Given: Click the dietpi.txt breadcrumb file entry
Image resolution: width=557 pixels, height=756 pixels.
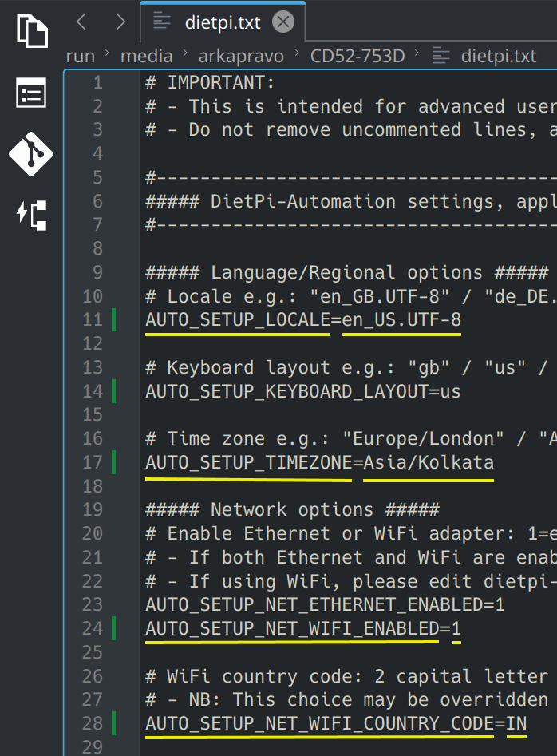Looking at the screenshot, I should click(498, 55).
